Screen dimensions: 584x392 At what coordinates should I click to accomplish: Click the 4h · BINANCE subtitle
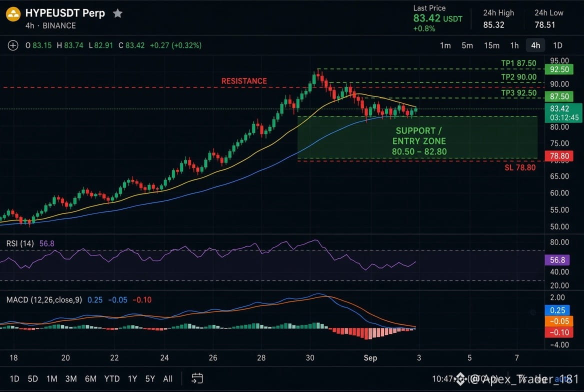coord(50,25)
